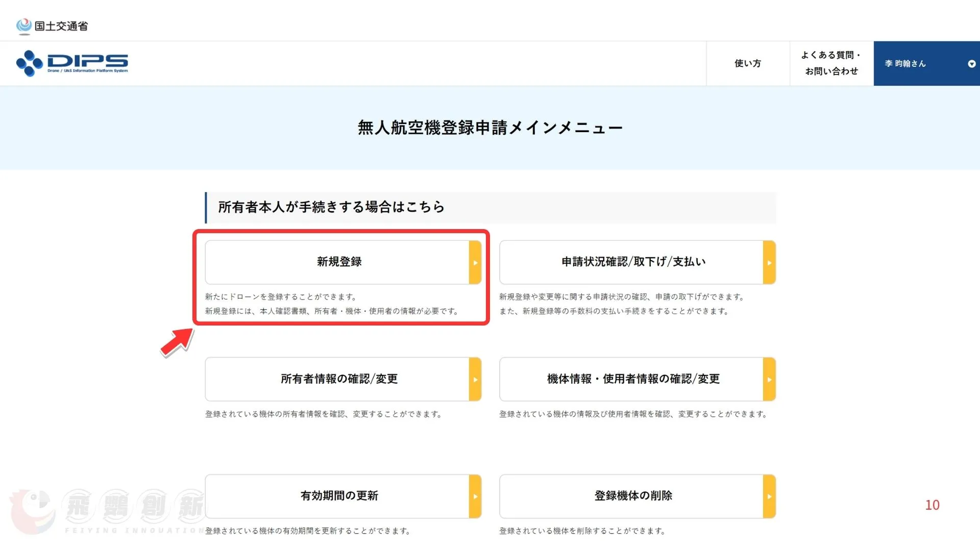
Task: Click yellow arrow on 新規登録 button
Action: [x=475, y=263]
